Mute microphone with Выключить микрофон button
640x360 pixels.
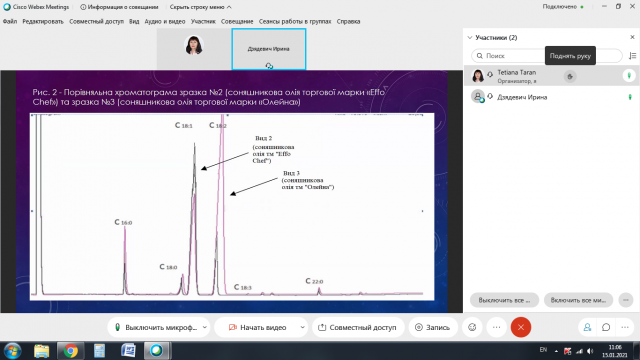(155, 327)
